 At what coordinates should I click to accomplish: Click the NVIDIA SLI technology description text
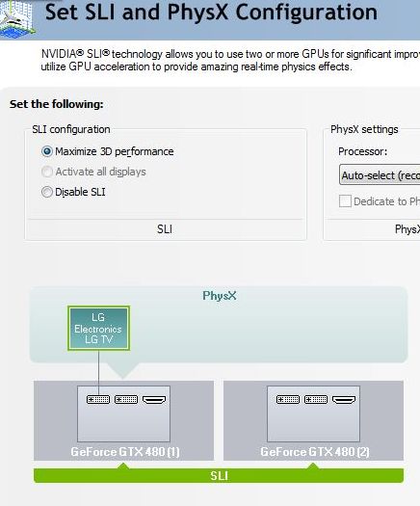pyautogui.click(x=230, y=60)
